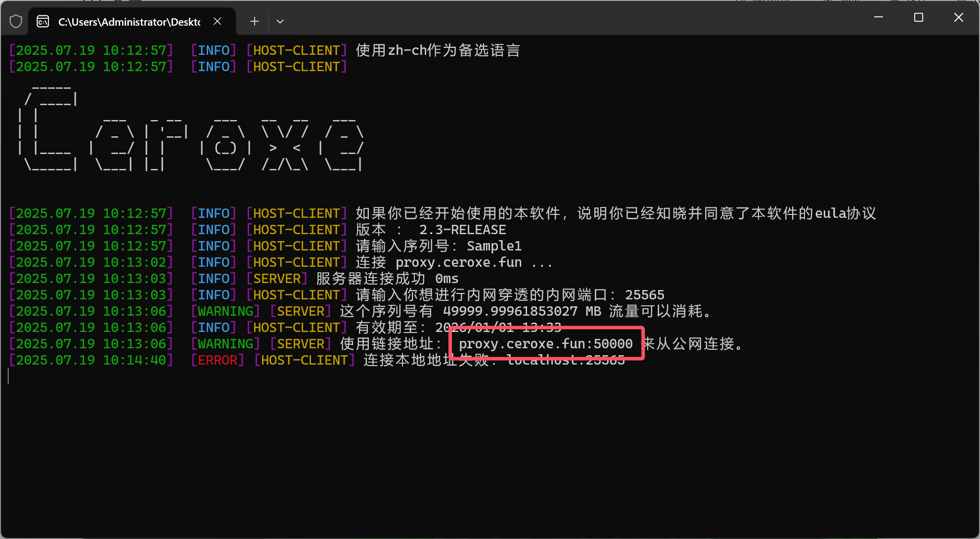The width and height of the screenshot is (980, 539).
Task: Open a new tab with plus button
Action: tap(254, 21)
